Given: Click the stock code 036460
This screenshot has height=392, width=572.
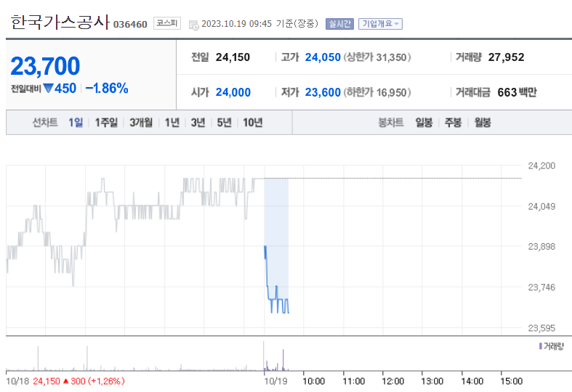Looking at the screenshot, I should tap(130, 25).
